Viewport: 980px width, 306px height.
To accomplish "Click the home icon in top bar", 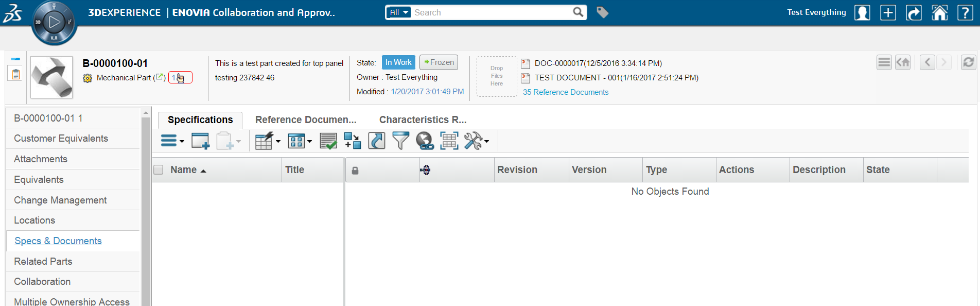I will coord(939,12).
